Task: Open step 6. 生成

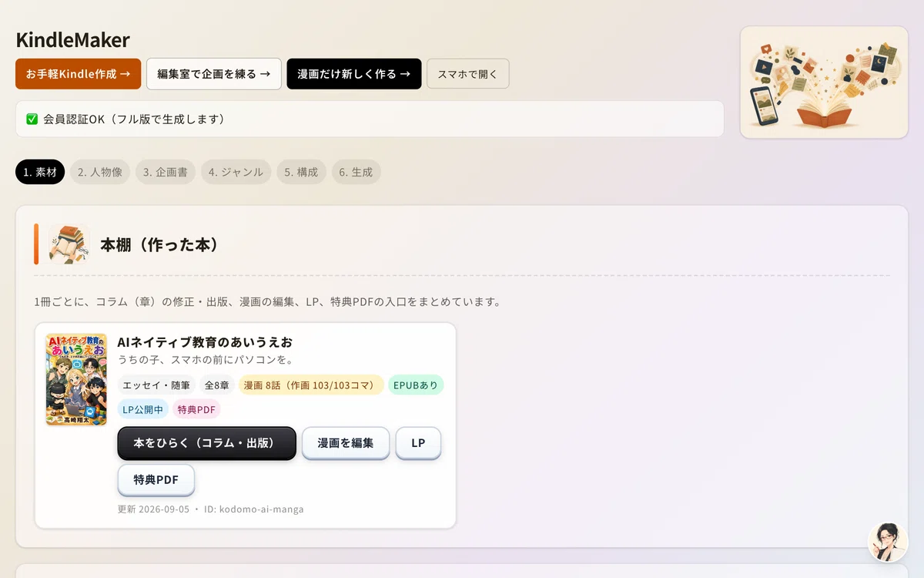Action: [x=357, y=172]
